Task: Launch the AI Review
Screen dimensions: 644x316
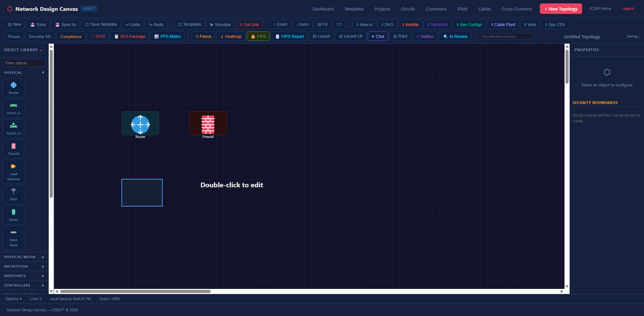Action: coord(455,37)
